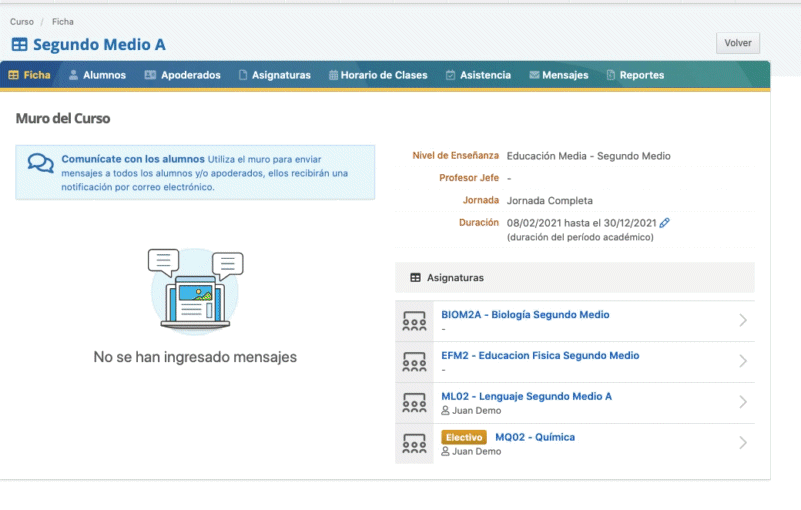Open EFM2 - Educacion Fisica Segundo Medio link

[540, 356]
